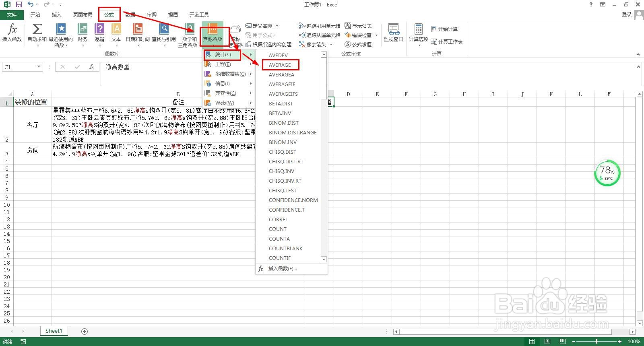Switch to the Home (开始) tab

(x=35, y=14)
